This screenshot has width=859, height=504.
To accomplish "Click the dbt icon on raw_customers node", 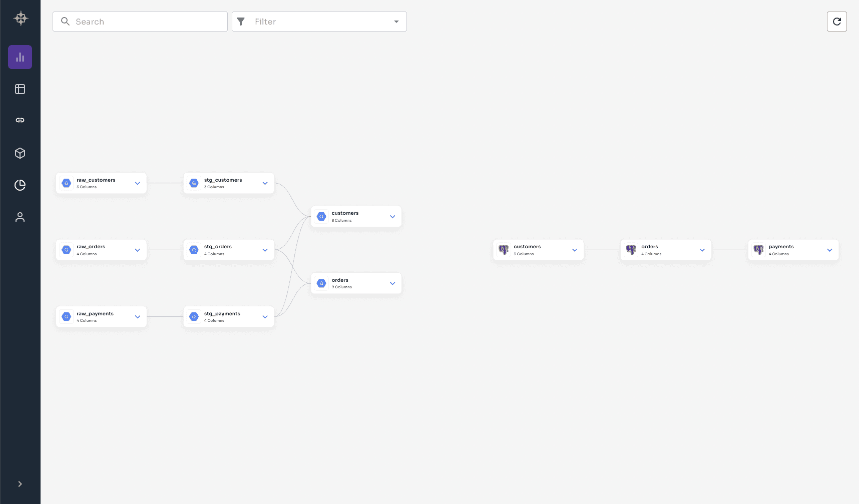I will (x=66, y=183).
